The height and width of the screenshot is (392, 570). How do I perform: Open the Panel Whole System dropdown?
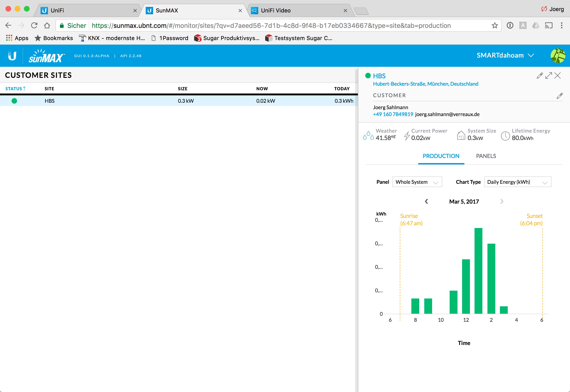coord(417,182)
